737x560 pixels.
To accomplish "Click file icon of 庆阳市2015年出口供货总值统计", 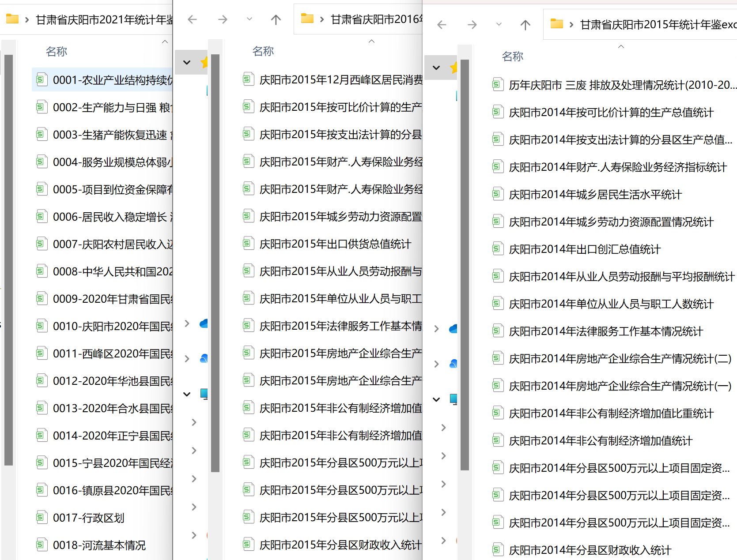I will tap(248, 244).
